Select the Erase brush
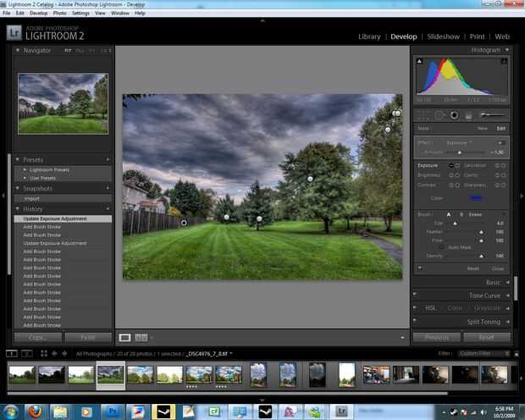The width and height of the screenshot is (525, 420). (475, 214)
